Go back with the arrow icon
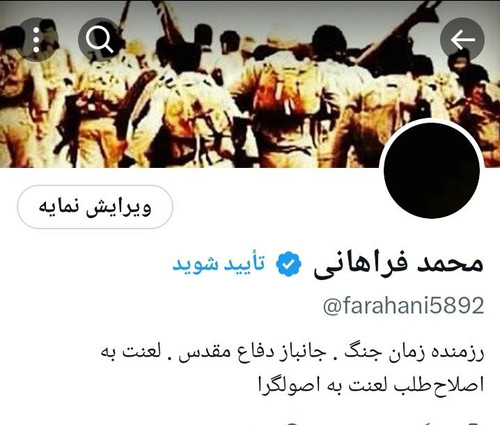 click(x=462, y=39)
